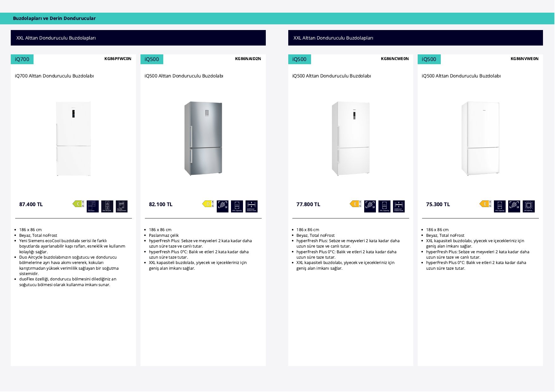555x392 pixels.
Task: Click the iQ700 Alttan Donduruculu Buzdolabı title
Action: tap(54, 76)
